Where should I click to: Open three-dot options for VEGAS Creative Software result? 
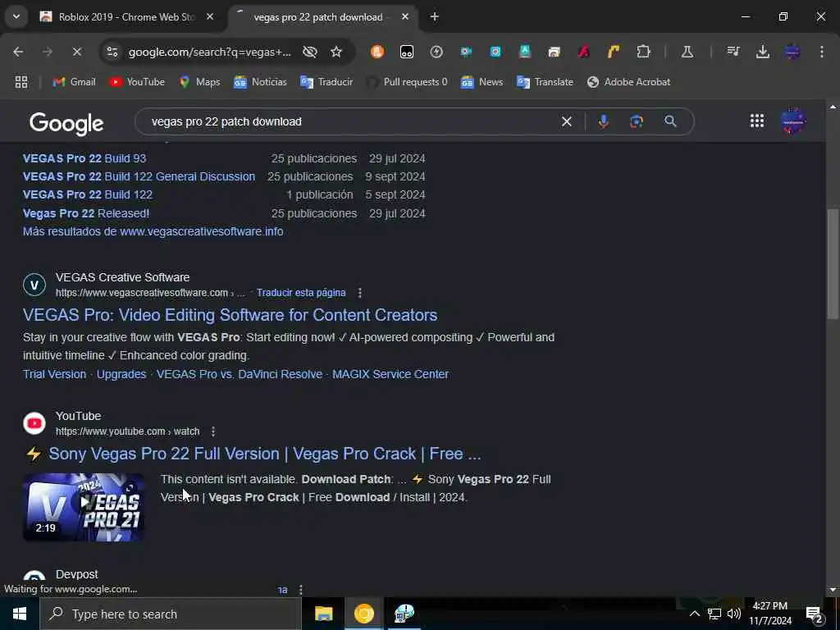(360, 293)
